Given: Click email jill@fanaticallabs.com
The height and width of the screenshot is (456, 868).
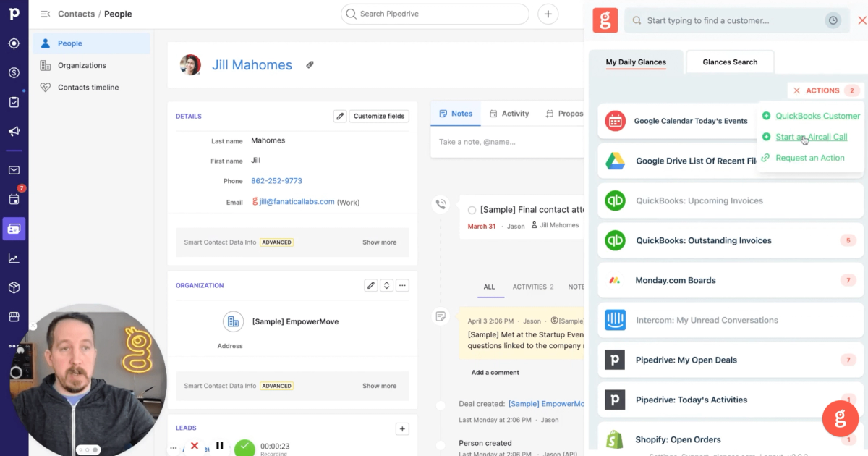Looking at the screenshot, I should (297, 202).
